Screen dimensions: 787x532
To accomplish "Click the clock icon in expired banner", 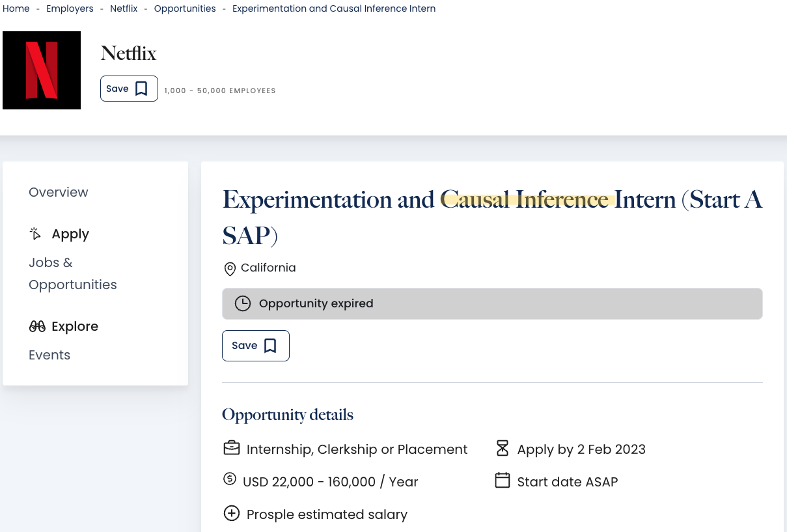I will [x=243, y=303].
